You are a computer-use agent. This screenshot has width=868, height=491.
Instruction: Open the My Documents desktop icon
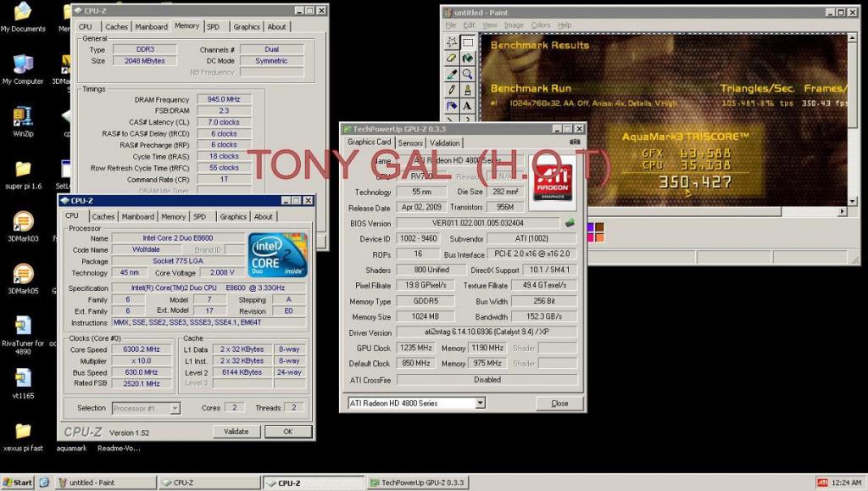point(23,17)
